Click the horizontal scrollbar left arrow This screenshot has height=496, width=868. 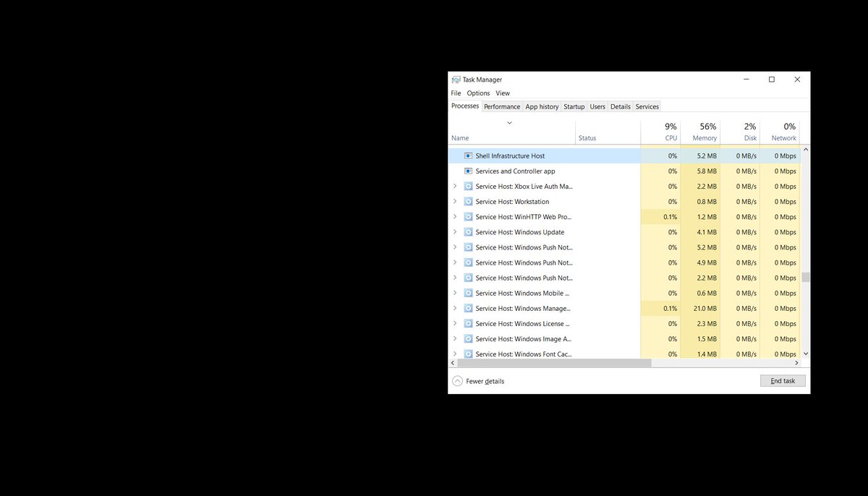click(453, 363)
